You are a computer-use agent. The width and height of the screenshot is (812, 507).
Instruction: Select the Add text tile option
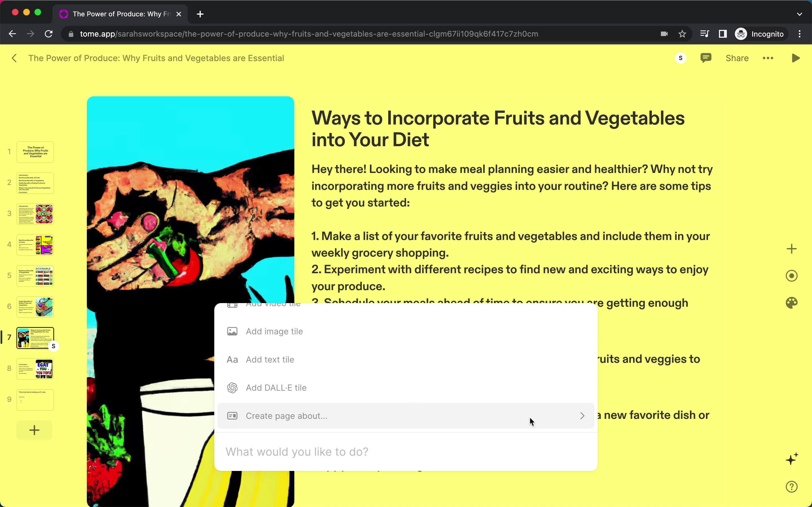[x=270, y=359]
